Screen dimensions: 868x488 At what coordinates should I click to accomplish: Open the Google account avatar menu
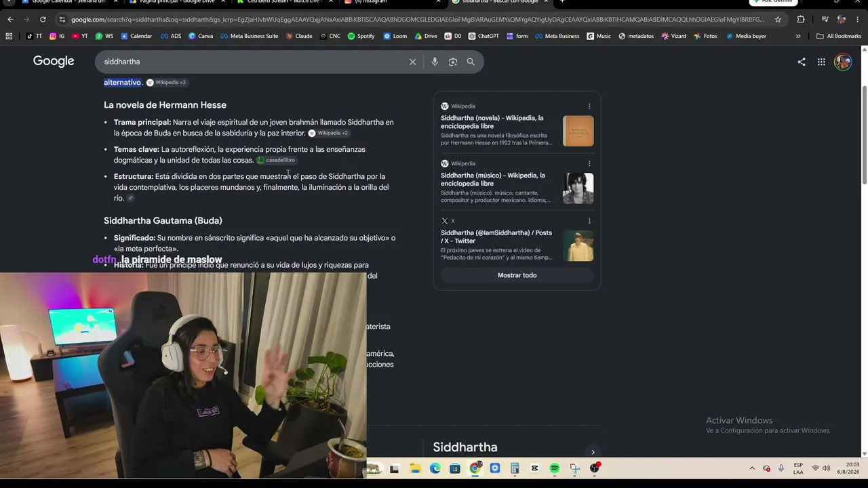(x=843, y=62)
